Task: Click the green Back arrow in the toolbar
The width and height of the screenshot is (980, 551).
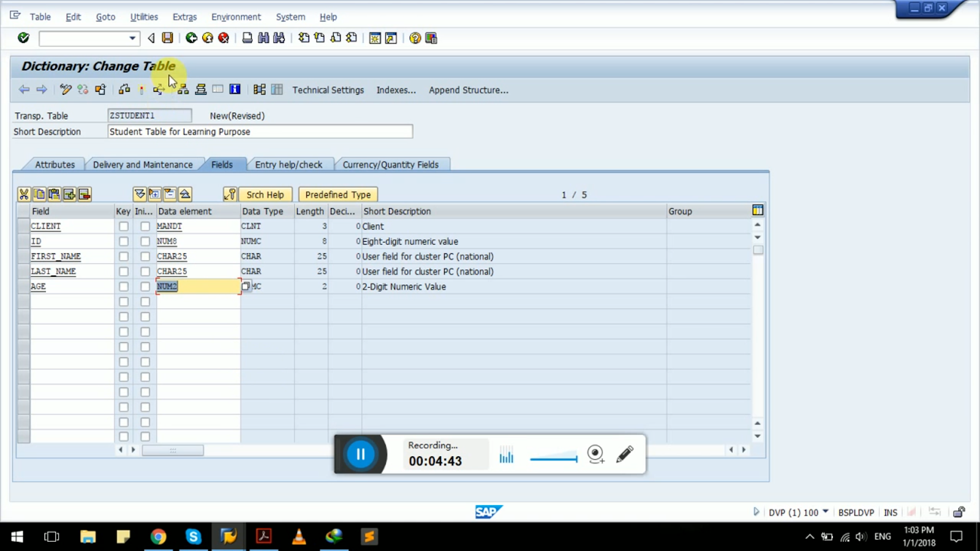Action: 191,38
